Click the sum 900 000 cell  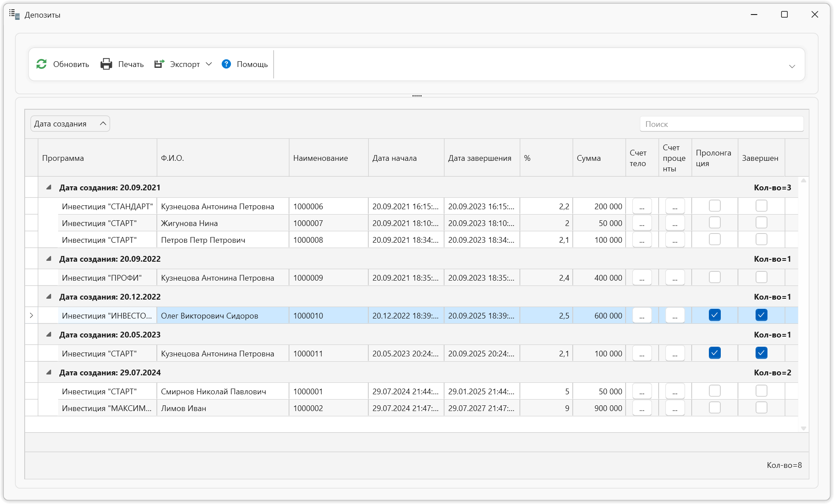click(599, 408)
